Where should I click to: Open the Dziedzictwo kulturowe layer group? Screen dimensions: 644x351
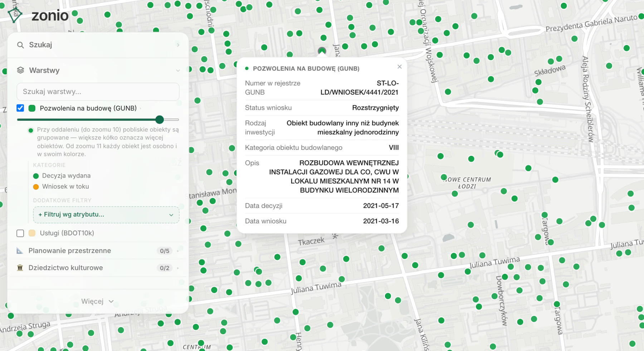coord(98,268)
